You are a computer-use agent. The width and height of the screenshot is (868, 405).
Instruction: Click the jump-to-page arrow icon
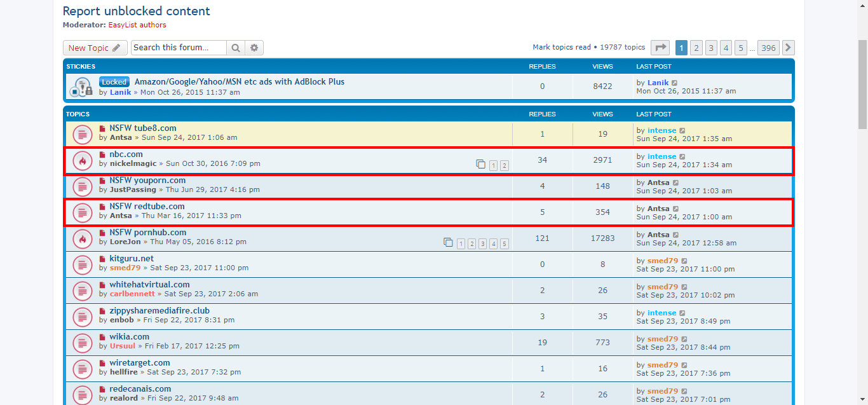coord(661,48)
